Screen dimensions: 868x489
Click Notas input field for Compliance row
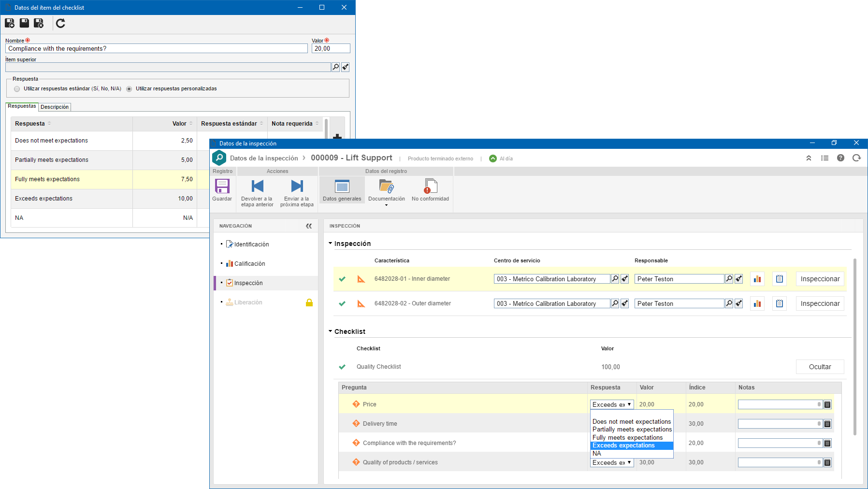tap(780, 443)
